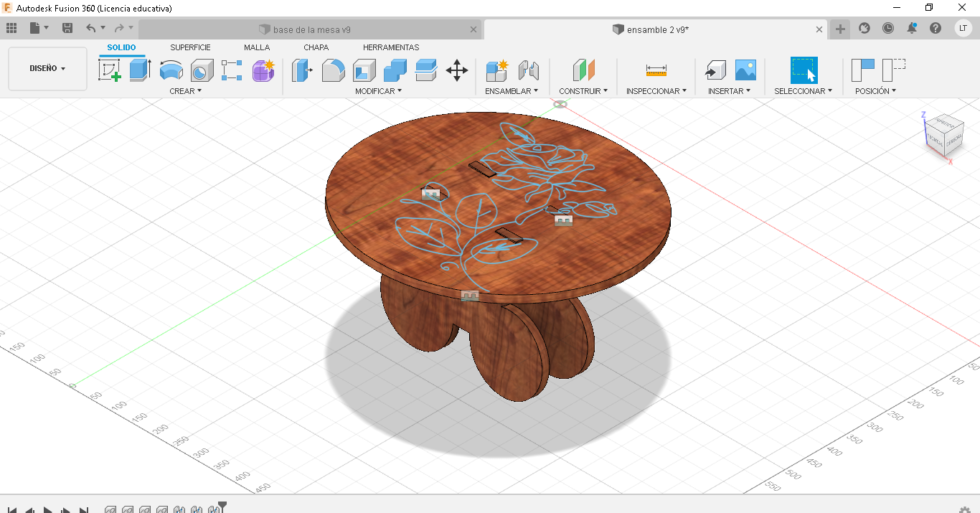Select the Shell tool
This screenshot has width=980, height=513.
point(364,70)
